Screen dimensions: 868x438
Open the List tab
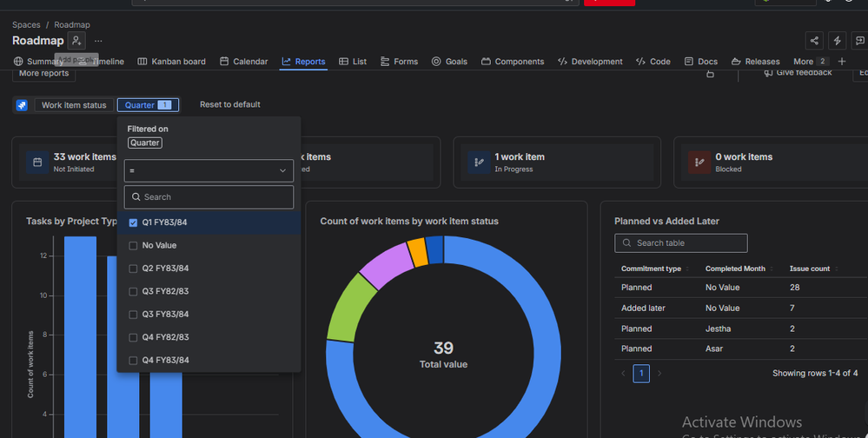tap(353, 62)
